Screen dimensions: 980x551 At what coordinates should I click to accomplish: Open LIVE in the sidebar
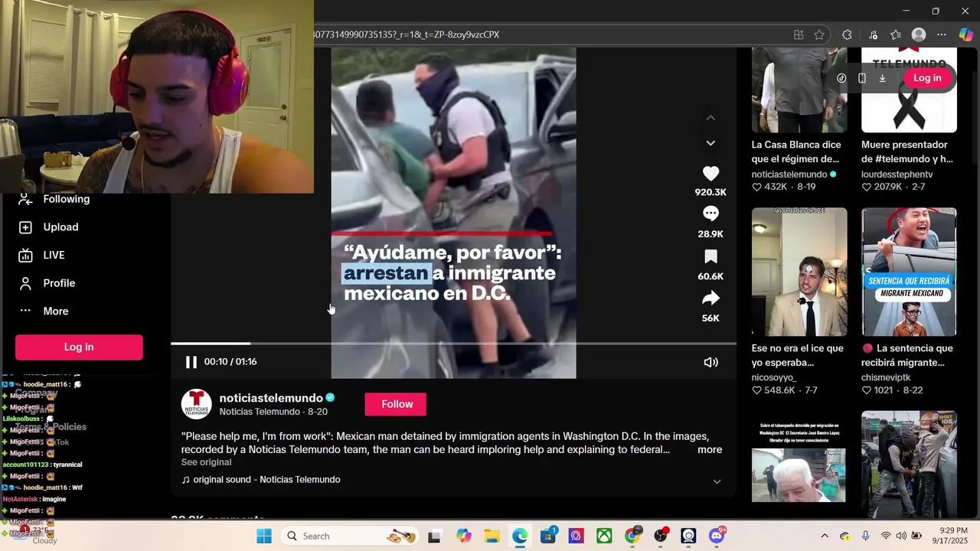(43, 255)
